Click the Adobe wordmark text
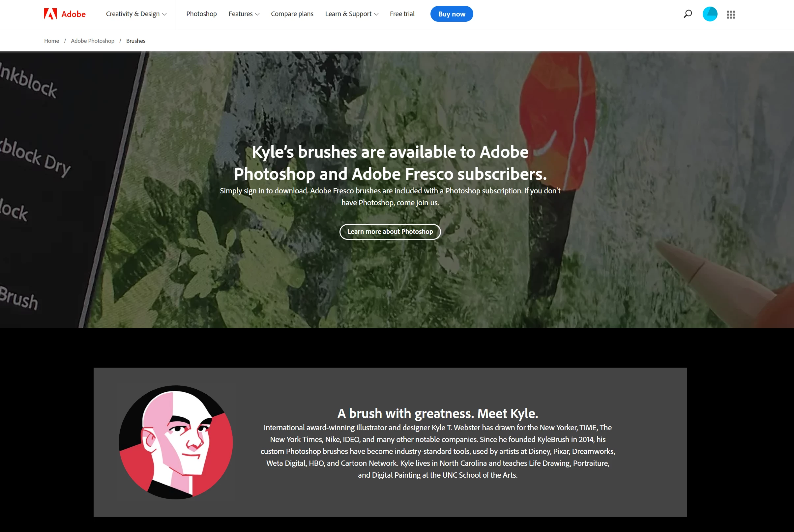The height and width of the screenshot is (532, 794). point(73,14)
